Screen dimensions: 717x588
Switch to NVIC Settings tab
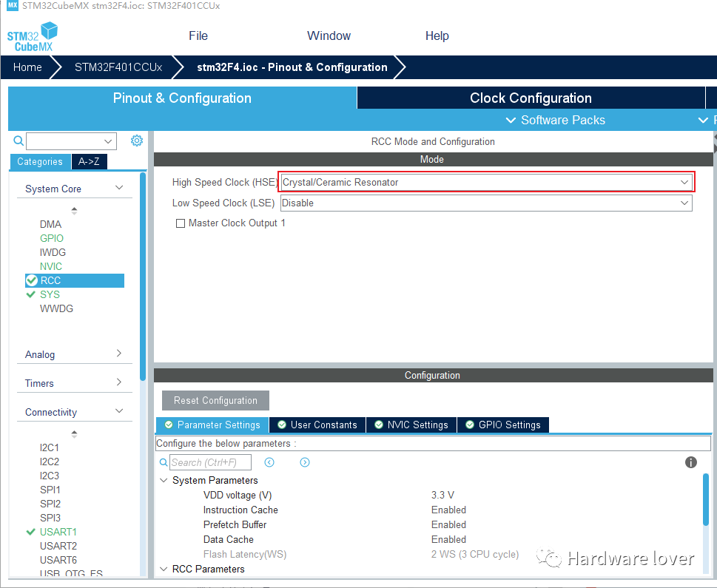point(411,425)
